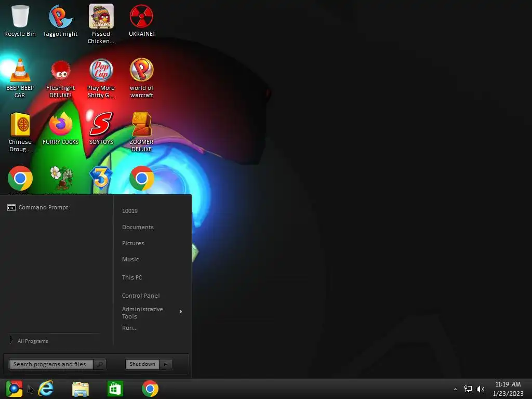Image resolution: width=532 pixels, height=399 pixels.
Task: Select Pictures in the Start menu
Action: pos(133,243)
